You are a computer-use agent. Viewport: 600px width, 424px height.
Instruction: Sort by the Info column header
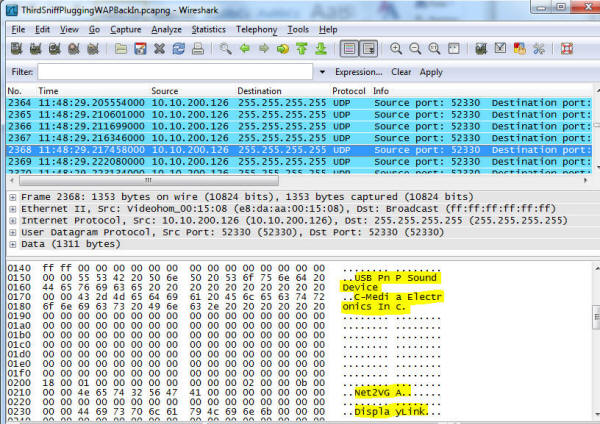coord(381,91)
